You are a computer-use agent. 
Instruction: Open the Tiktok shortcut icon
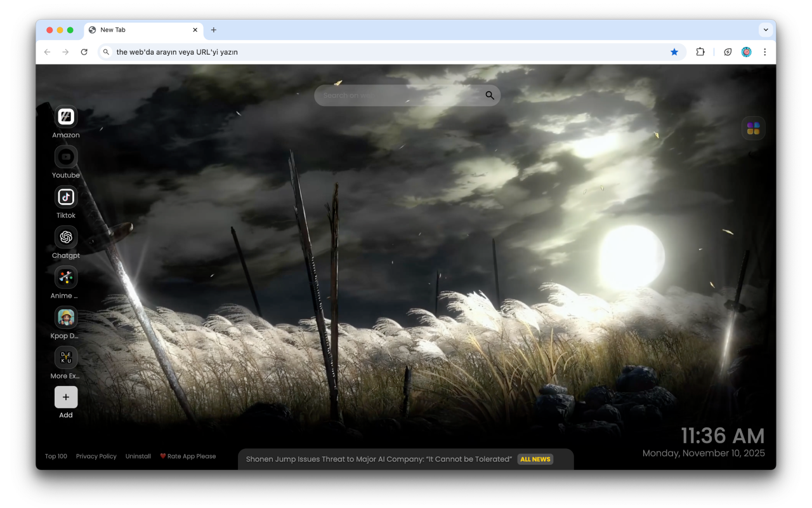pyautogui.click(x=66, y=197)
